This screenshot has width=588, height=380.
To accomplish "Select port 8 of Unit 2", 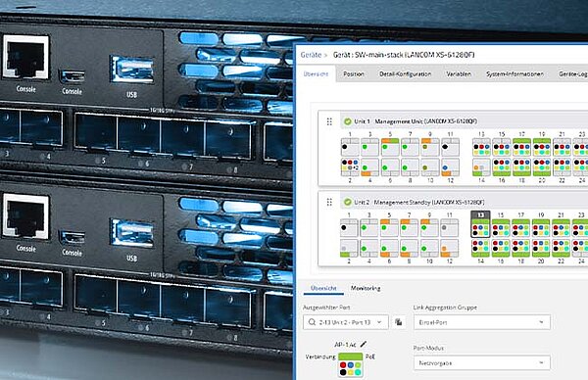I will (409, 248).
